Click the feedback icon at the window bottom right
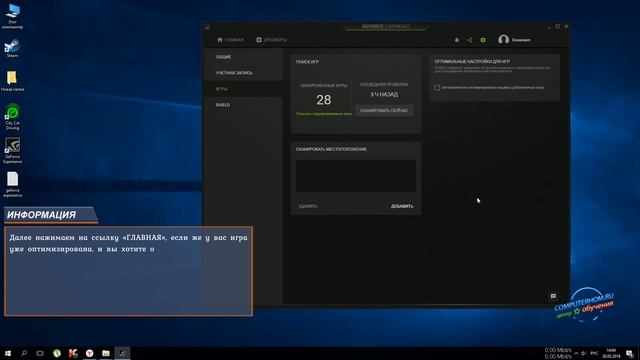The image size is (640, 360). 553,296
